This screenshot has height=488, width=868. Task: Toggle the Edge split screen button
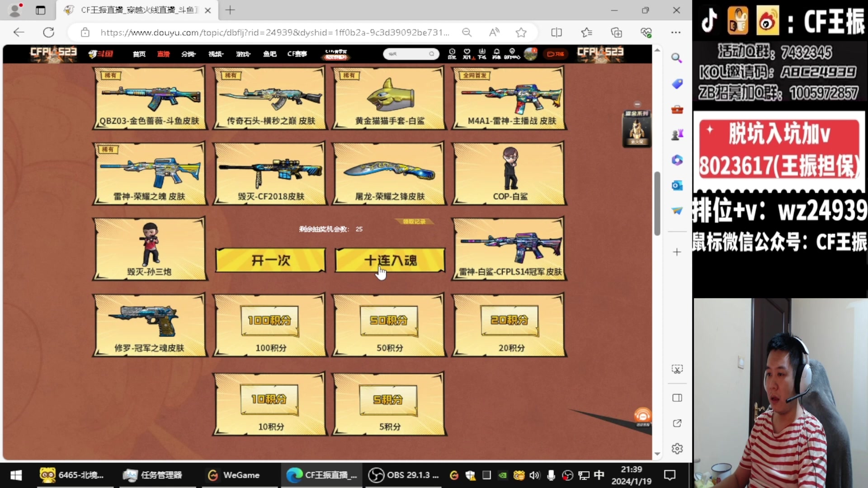click(557, 33)
